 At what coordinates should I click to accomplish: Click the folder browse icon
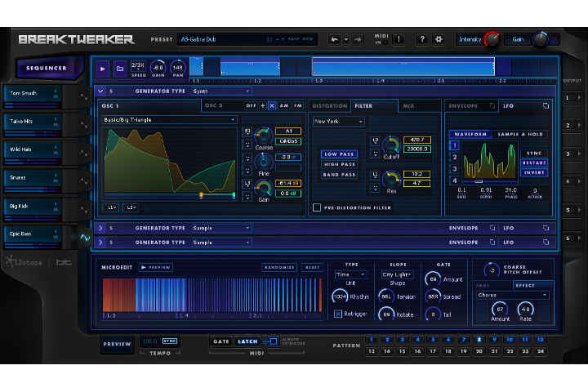click(x=120, y=69)
